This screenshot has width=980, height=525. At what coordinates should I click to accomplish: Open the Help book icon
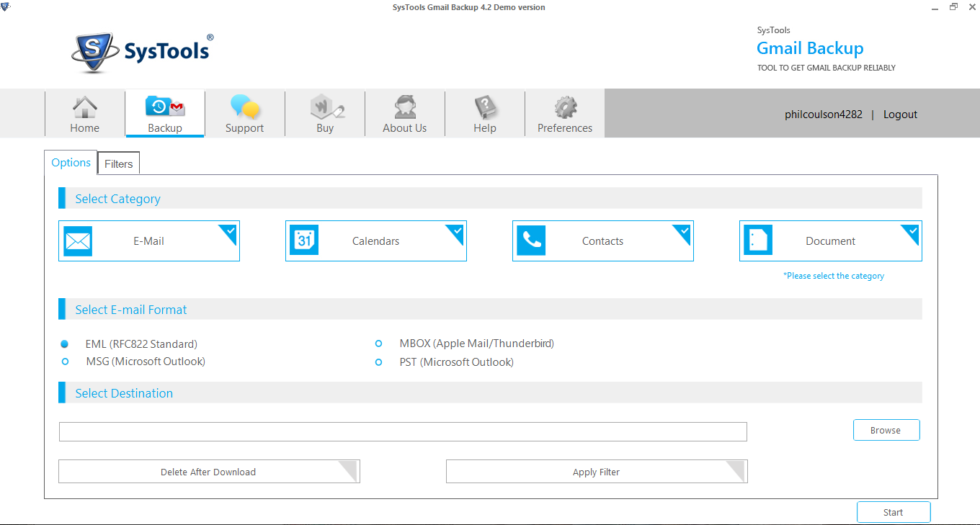(x=485, y=107)
